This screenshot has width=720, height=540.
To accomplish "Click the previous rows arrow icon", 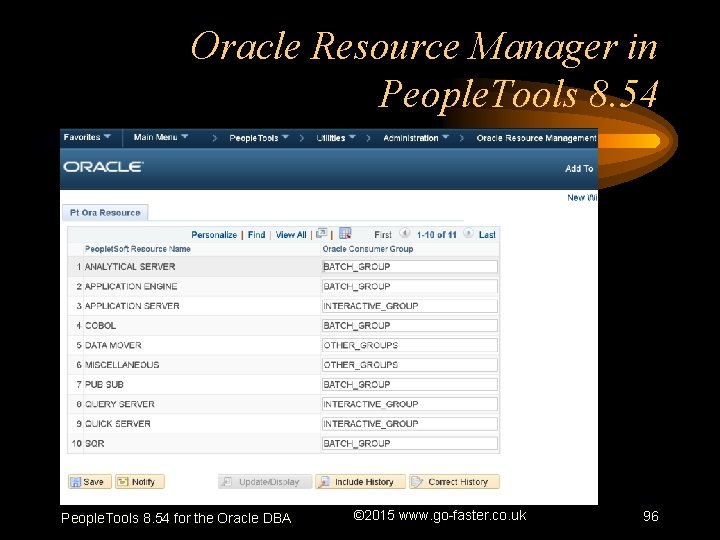I will (405, 233).
